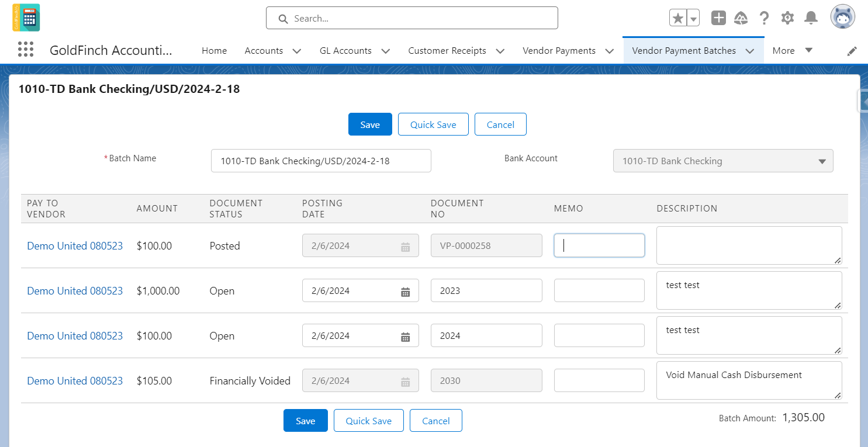Image resolution: width=868 pixels, height=447 pixels.
Task: Click the GoldFinch app logo icon
Action: [x=26, y=18]
